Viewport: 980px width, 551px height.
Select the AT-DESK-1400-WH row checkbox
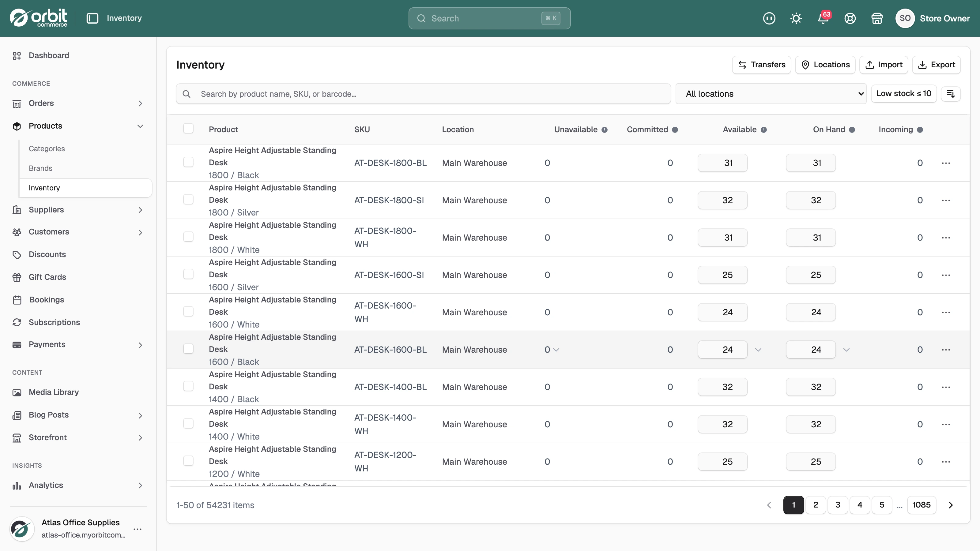188,423
